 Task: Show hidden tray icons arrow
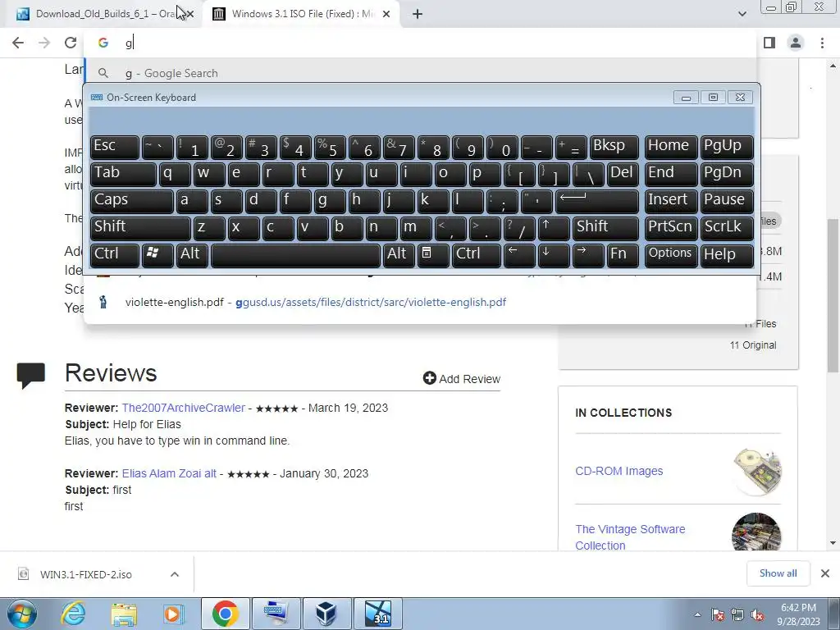[697, 614]
